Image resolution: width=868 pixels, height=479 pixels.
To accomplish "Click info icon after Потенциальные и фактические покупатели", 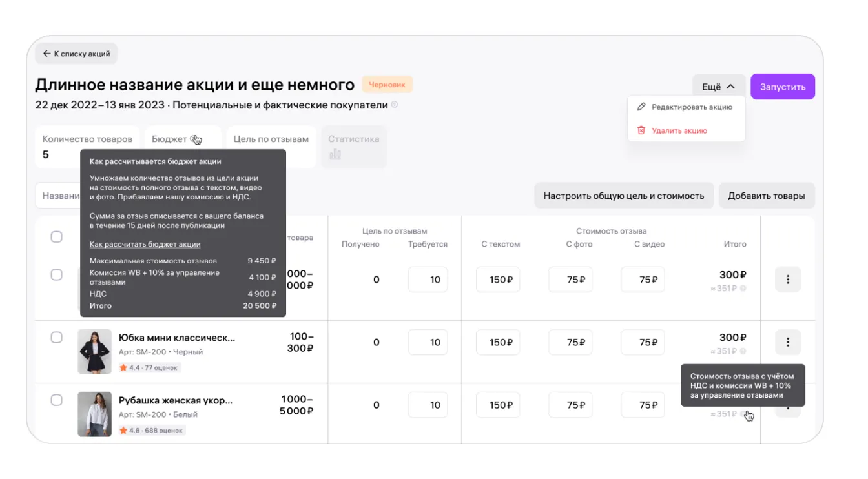I will tap(395, 105).
